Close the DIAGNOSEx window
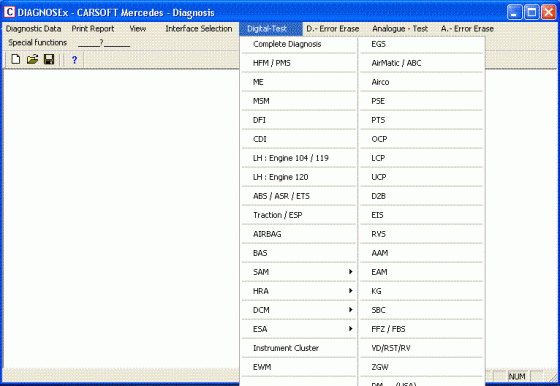This screenshot has height=386, width=560. pos(548,12)
